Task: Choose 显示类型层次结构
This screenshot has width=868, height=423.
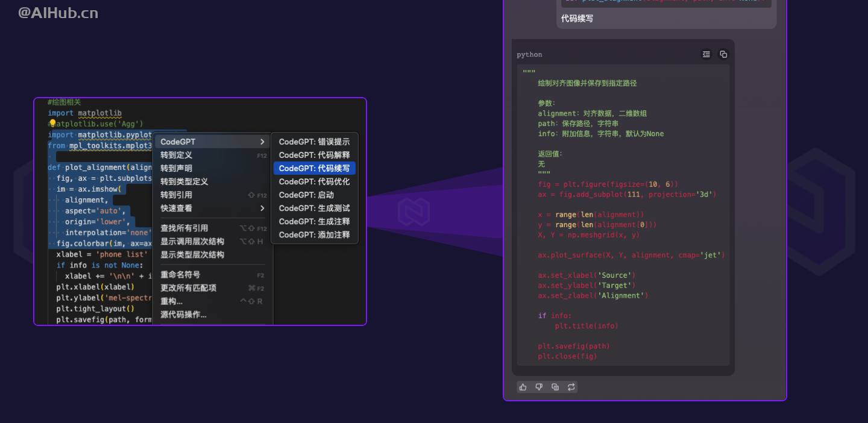Action: [212, 254]
